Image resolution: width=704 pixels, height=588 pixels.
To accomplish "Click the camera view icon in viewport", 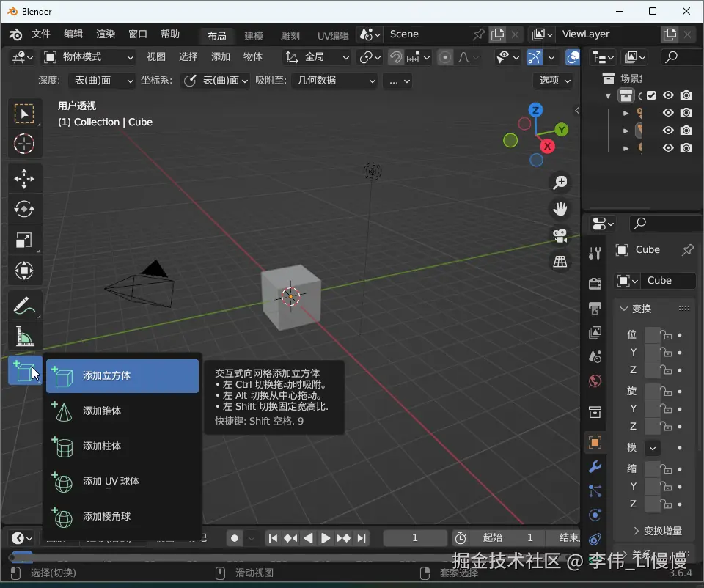I will tap(560, 235).
